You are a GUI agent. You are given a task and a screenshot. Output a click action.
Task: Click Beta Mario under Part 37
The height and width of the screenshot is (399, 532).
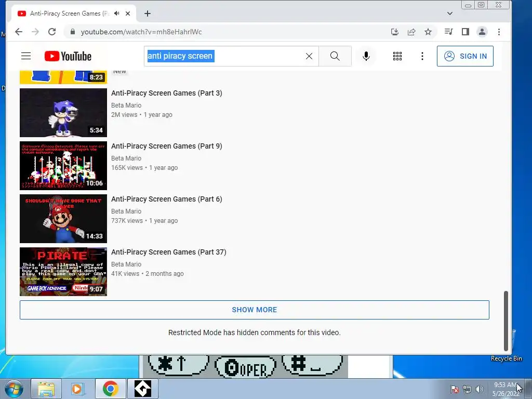pos(126,264)
